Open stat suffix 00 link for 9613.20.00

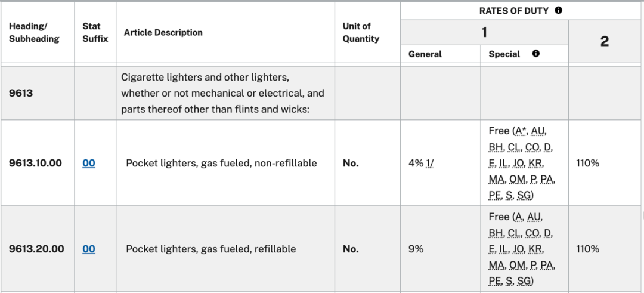pyautogui.click(x=89, y=249)
